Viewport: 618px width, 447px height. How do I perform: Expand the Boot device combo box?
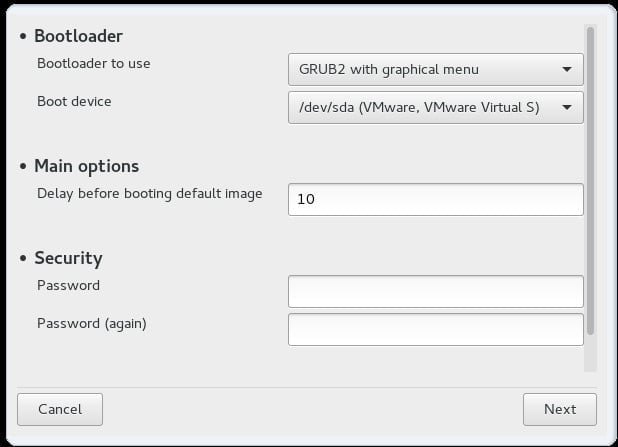(x=435, y=107)
